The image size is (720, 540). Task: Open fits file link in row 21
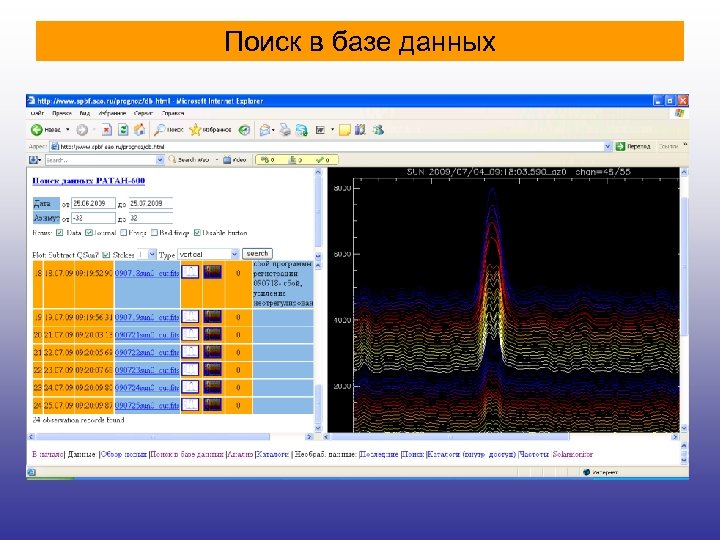click(x=147, y=352)
